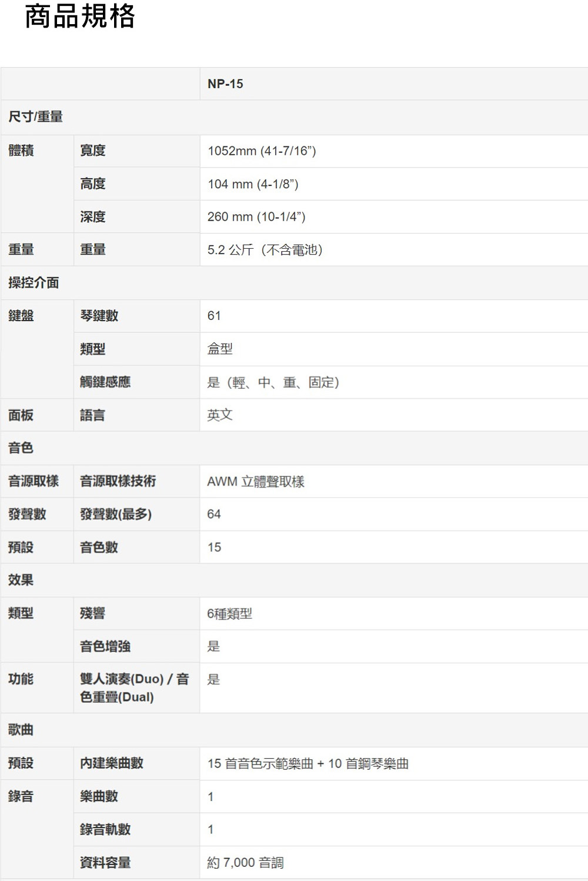Select the AWM 立體聲取樣 value
588x881 pixels.
[x=256, y=482]
